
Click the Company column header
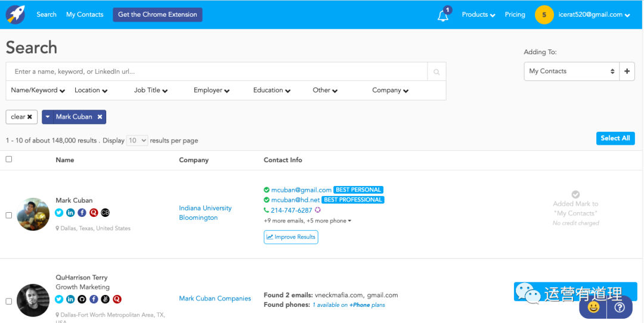193,160
